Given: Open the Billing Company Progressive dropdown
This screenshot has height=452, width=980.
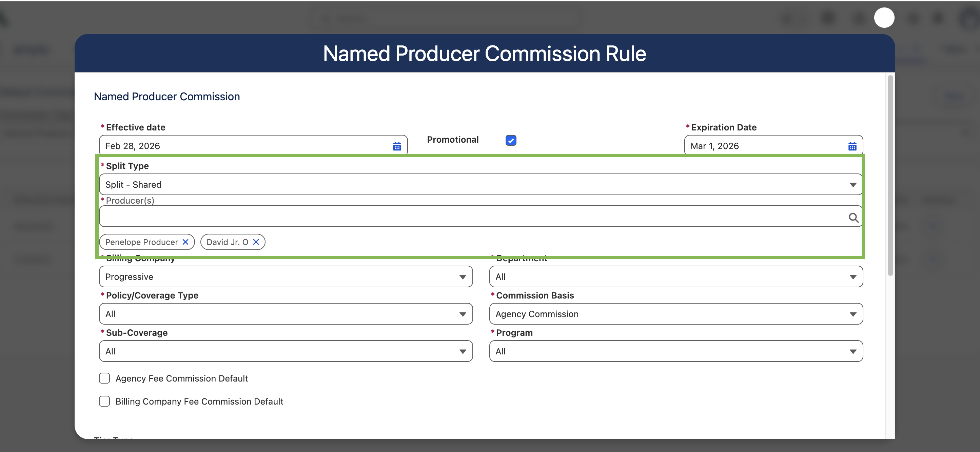Looking at the screenshot, I should coord(286,277).
